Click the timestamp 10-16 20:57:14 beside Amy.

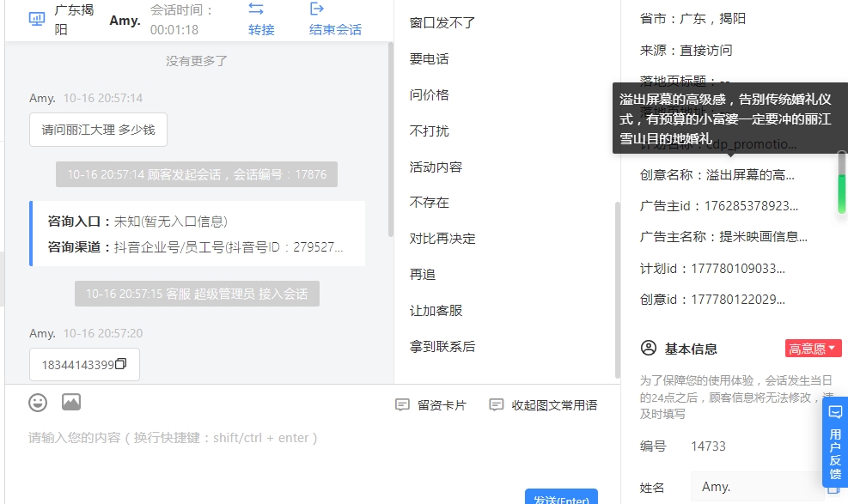coord(103,99)
